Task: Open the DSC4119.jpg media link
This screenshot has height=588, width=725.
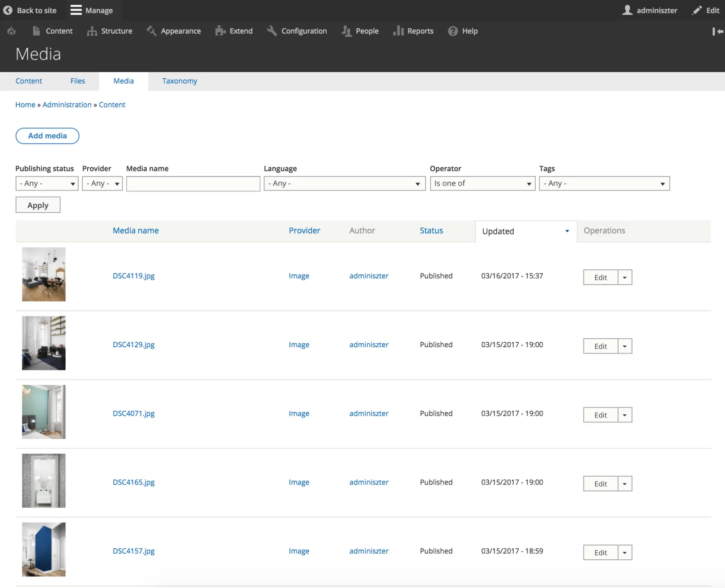Action: (134, 276)
